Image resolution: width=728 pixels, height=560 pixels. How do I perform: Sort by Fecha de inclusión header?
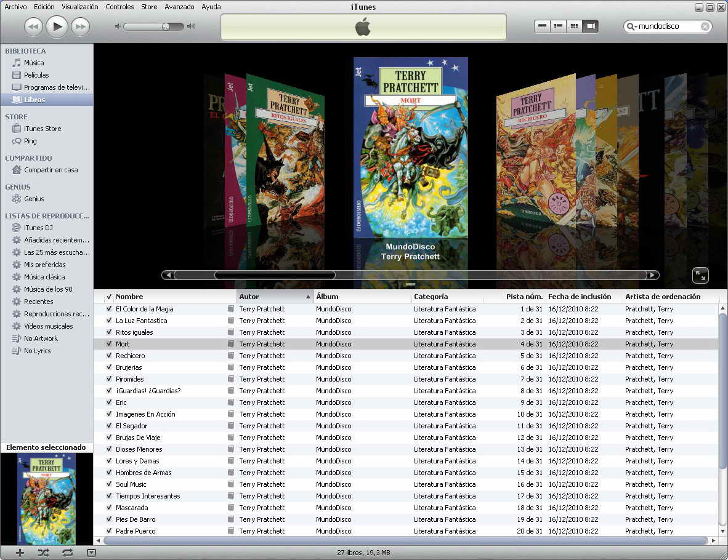pyautogui.click(x=584, y=297)
